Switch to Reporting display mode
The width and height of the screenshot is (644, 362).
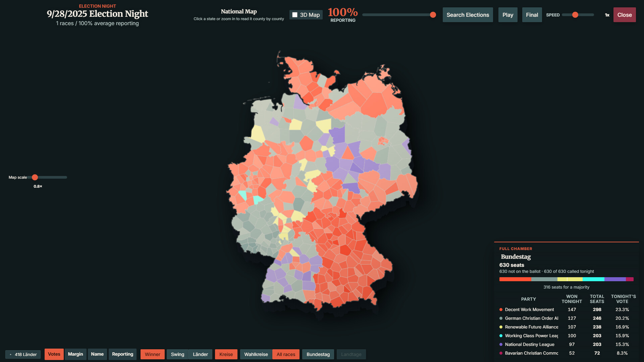(x=122, y=354)
